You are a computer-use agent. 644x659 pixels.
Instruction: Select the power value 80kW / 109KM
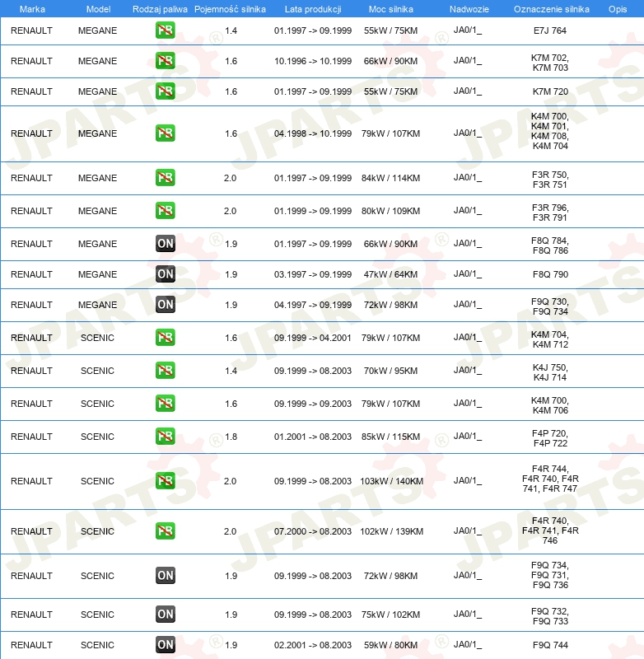[390, 211]
